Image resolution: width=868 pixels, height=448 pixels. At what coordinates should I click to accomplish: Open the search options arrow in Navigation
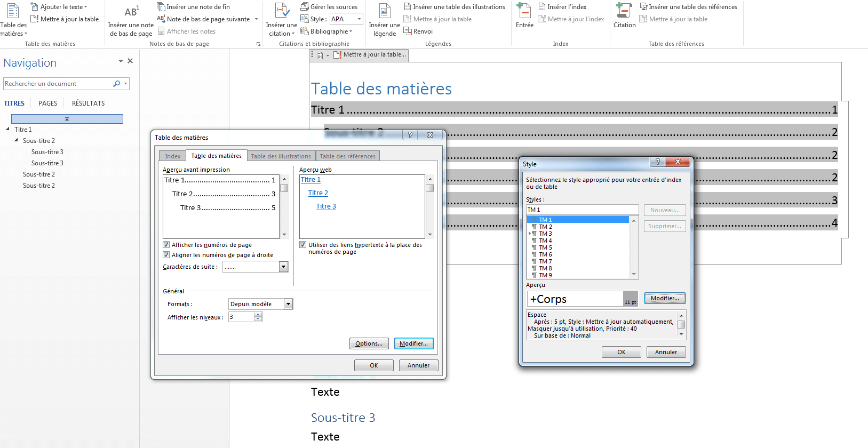click(x=126, y=84)
